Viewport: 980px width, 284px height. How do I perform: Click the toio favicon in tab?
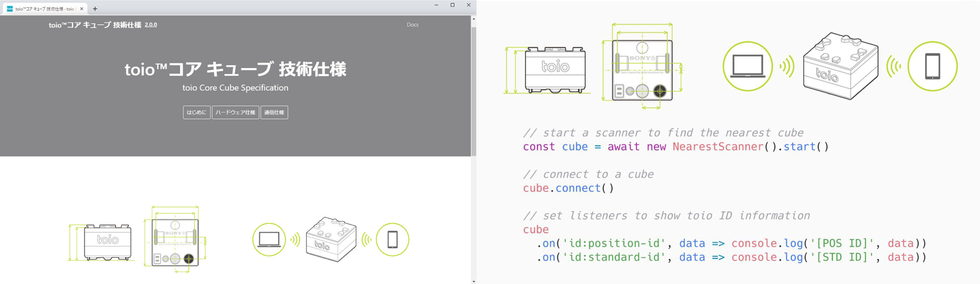pos(10,9)
